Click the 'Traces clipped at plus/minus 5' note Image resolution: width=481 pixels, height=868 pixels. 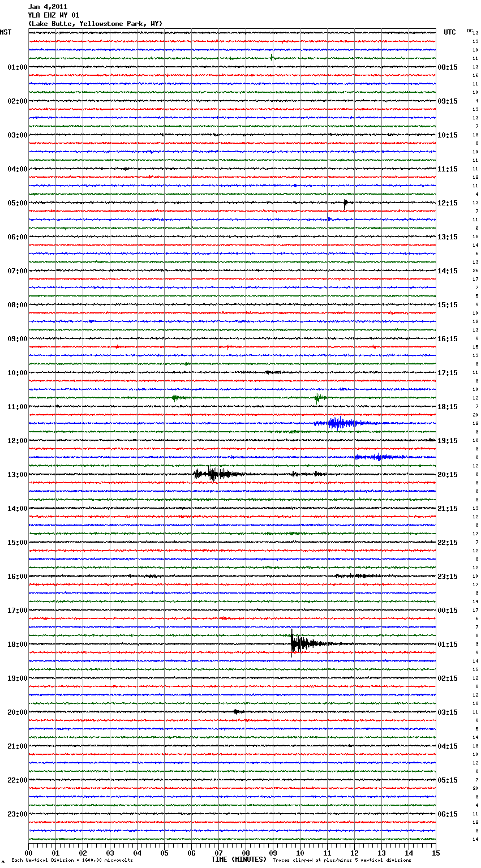[x=314, y=861]
